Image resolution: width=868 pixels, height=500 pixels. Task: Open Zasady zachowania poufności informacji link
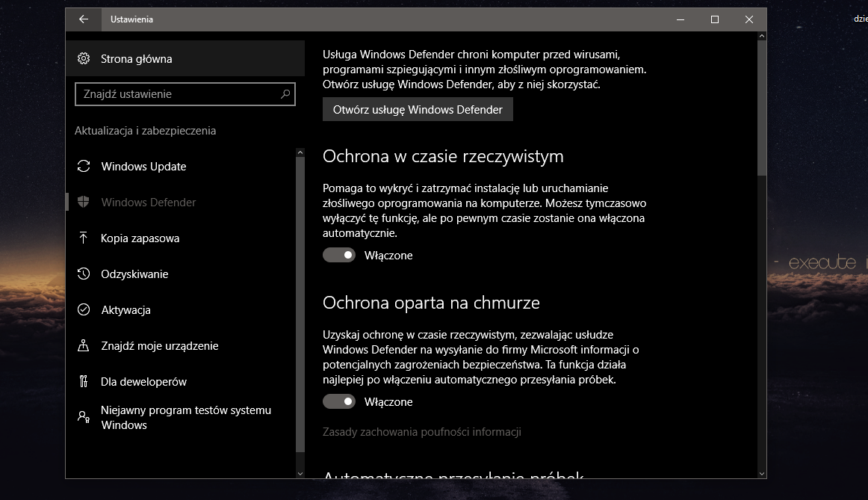point(422,432)
